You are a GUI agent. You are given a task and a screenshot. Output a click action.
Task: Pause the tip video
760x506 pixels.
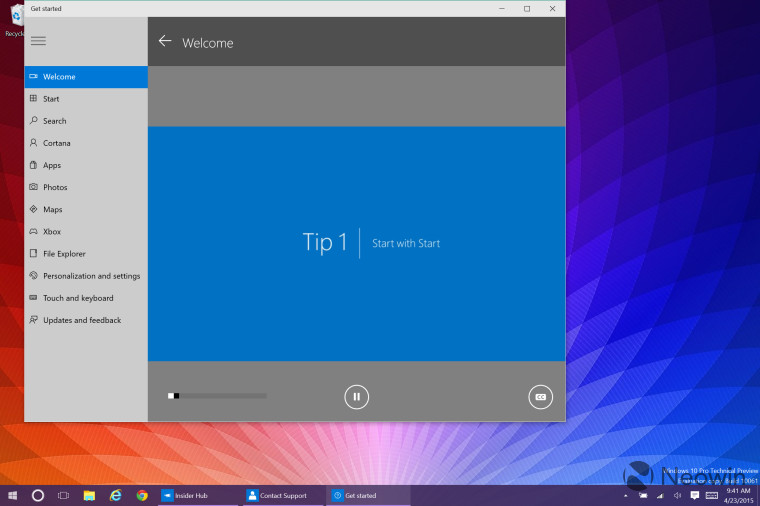[x=356, y=397]
